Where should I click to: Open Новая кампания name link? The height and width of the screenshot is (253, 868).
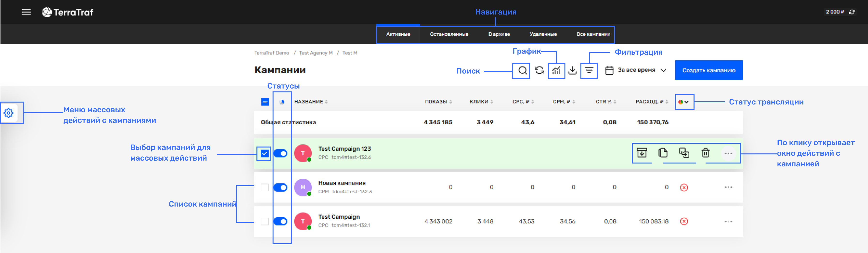click(x=342, y=183)
